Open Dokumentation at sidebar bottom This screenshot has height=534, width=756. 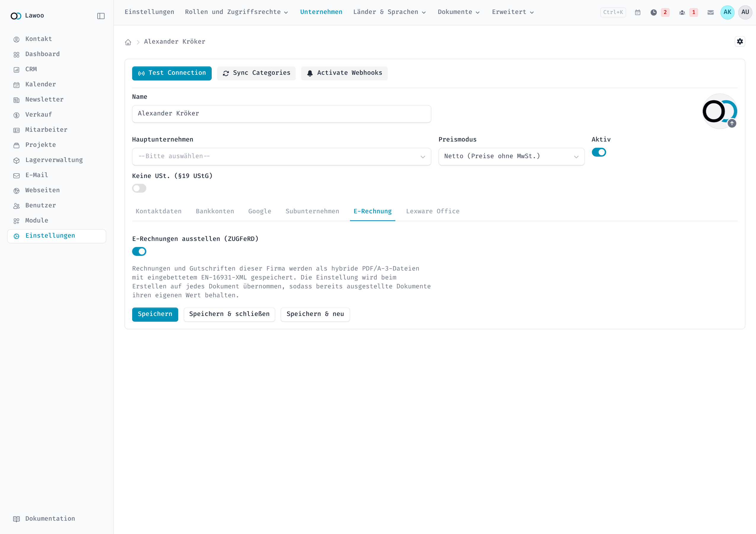click(57, 519)
